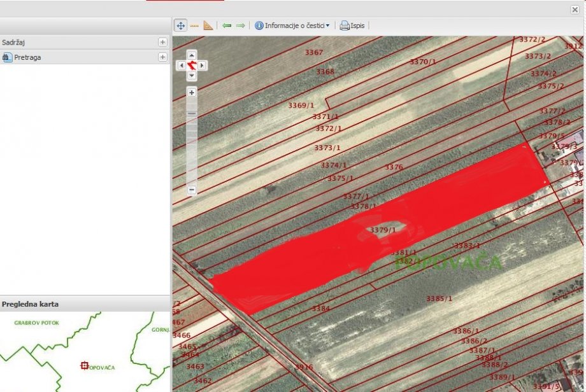
Task: Click parcel 3385/1 on the map
Action: pyautogui.click(x=439, y=298)
